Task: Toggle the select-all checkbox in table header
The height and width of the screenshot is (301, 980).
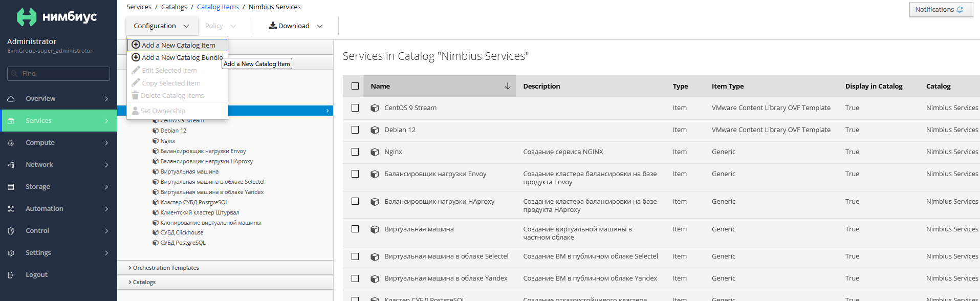Action: [x=355, y=86]
